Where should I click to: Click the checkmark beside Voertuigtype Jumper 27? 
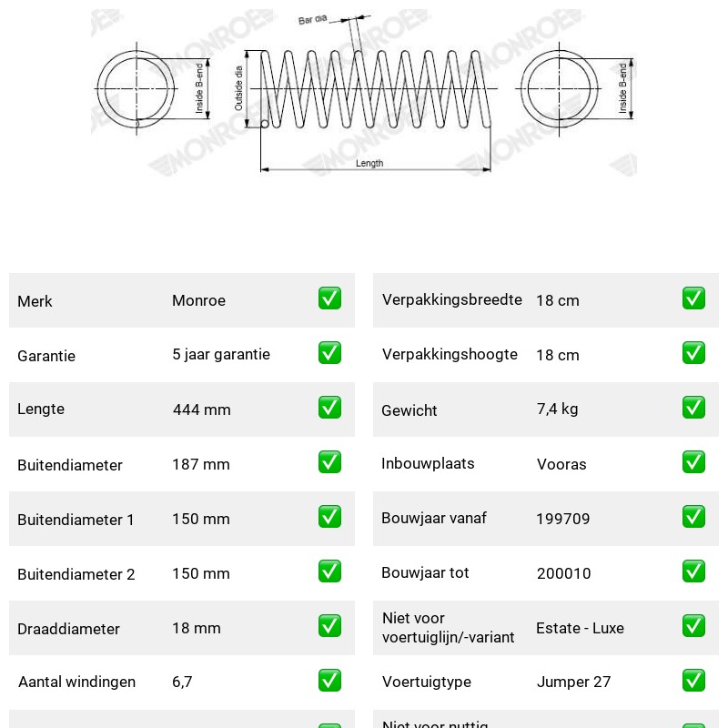[x=693, y=680]
